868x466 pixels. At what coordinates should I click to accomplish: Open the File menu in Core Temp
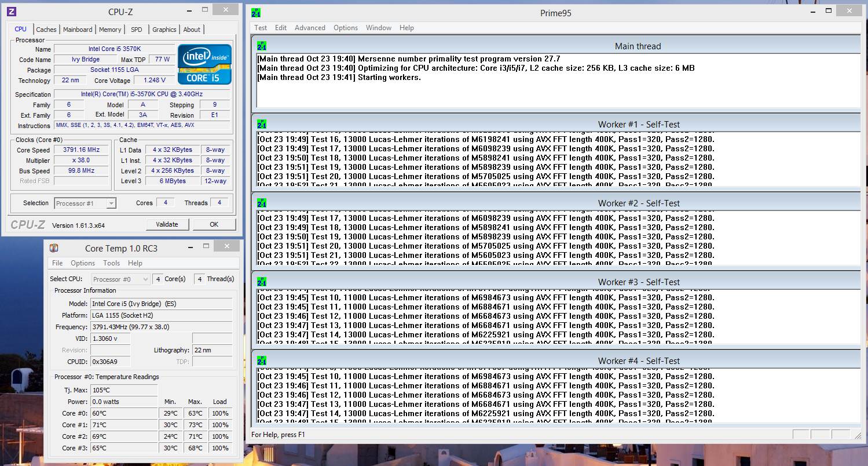57,263
